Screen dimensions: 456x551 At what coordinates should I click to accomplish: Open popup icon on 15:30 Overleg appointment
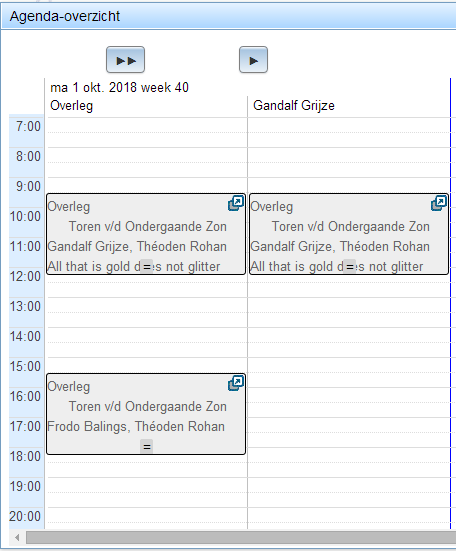click(x=236, y=383)
